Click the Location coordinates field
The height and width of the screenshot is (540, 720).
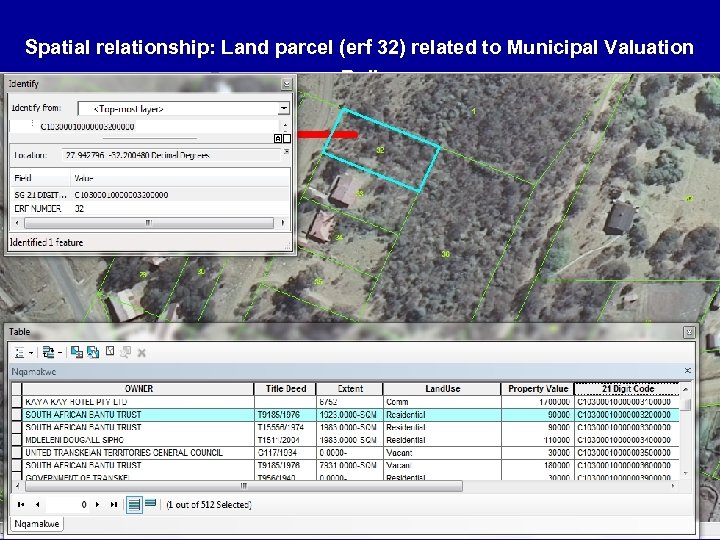pyautogui.click(x=171, y=155)
